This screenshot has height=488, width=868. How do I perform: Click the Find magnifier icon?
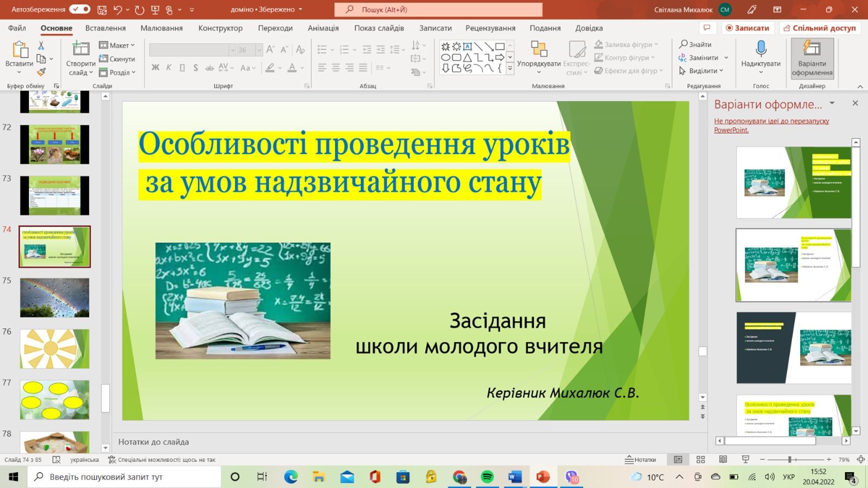683,44
